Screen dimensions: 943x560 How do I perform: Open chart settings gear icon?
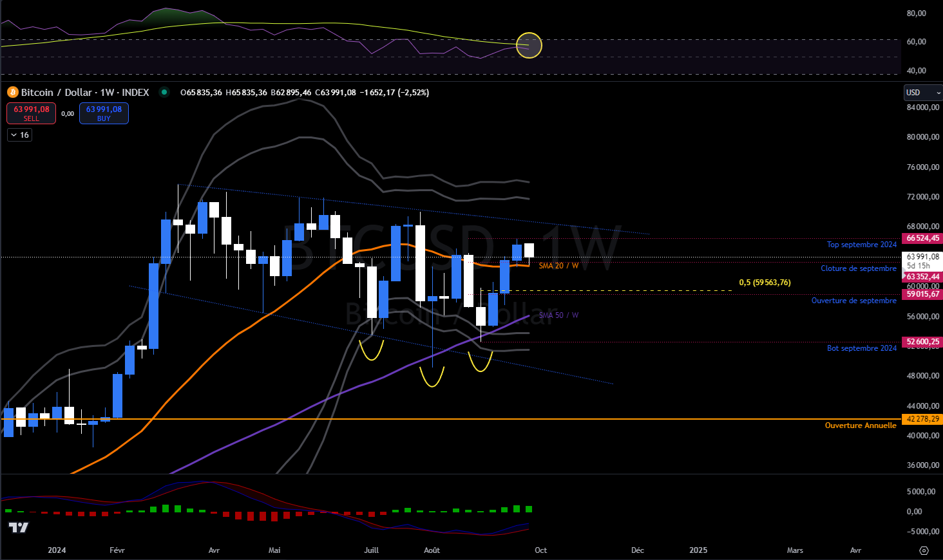pos(924,550)
